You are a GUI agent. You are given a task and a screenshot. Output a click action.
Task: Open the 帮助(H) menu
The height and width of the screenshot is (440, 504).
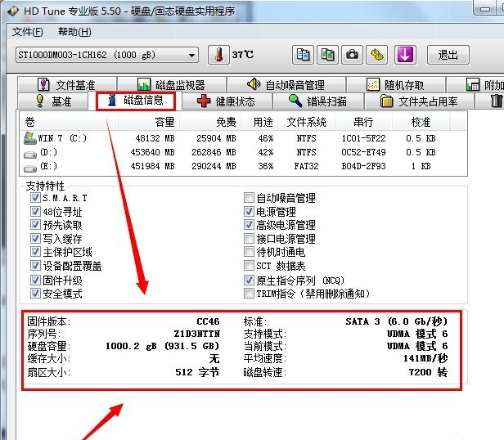(x=74, y=32)
